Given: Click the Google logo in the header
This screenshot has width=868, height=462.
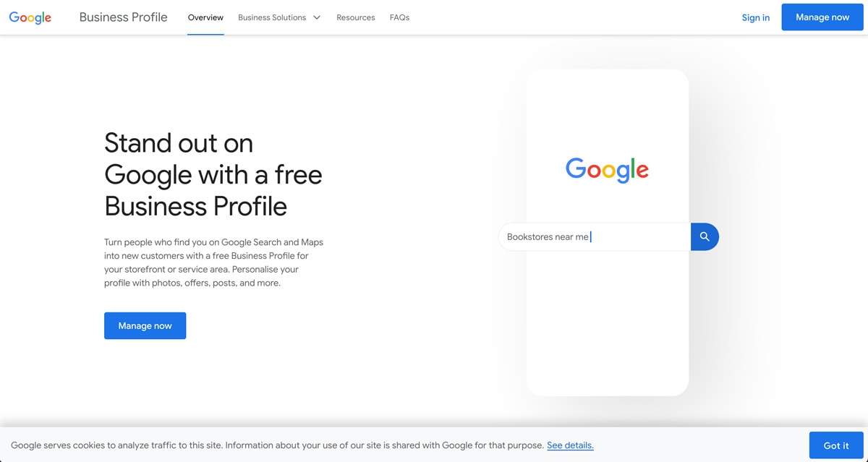Looking at the screenshot, I should click(x=29, y=17).
